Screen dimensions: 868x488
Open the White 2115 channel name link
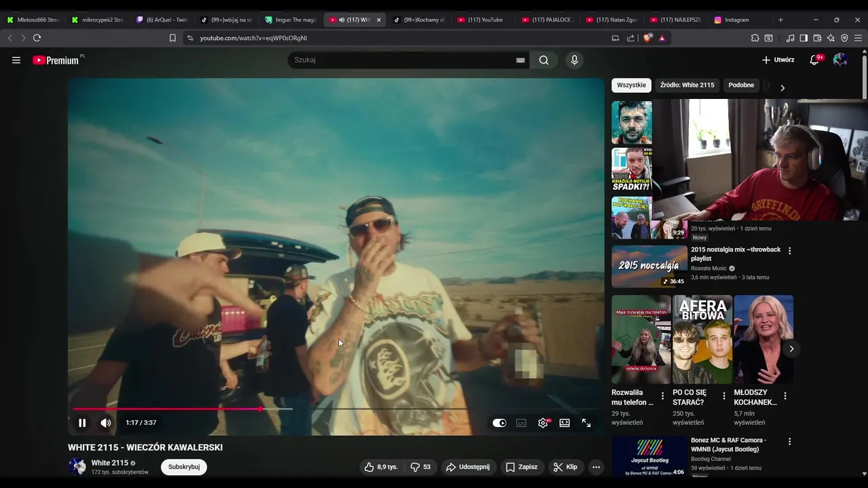110,463
